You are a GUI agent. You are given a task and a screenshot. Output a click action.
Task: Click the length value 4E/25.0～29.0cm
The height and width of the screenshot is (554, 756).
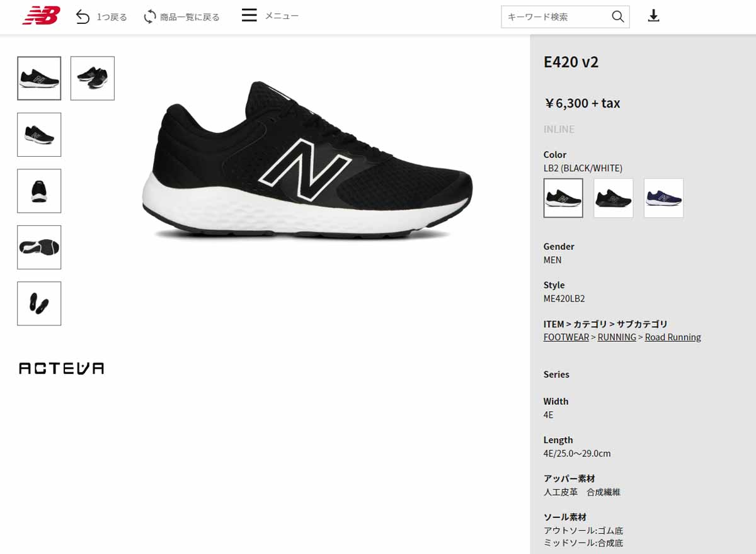click(x=577, y=454)
